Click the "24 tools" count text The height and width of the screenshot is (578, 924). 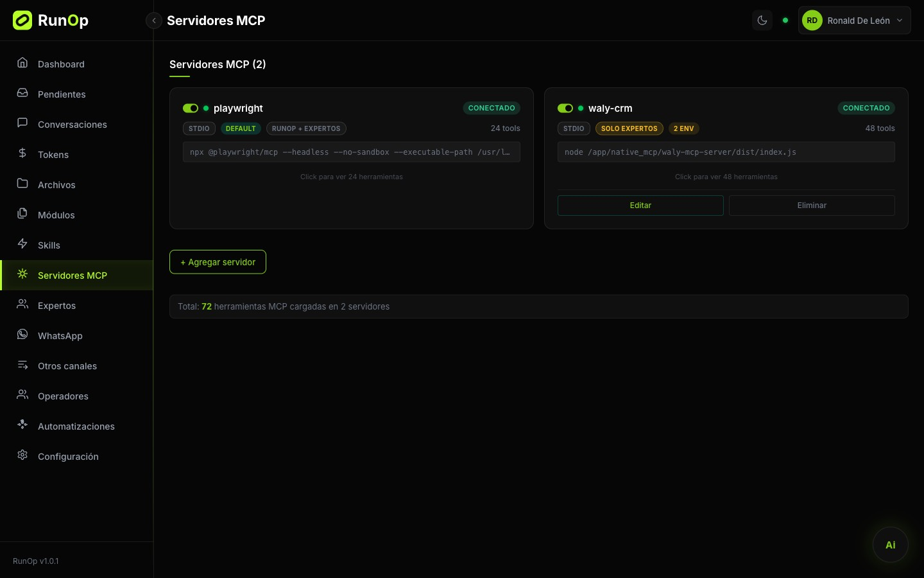click(x=506, y=128)
